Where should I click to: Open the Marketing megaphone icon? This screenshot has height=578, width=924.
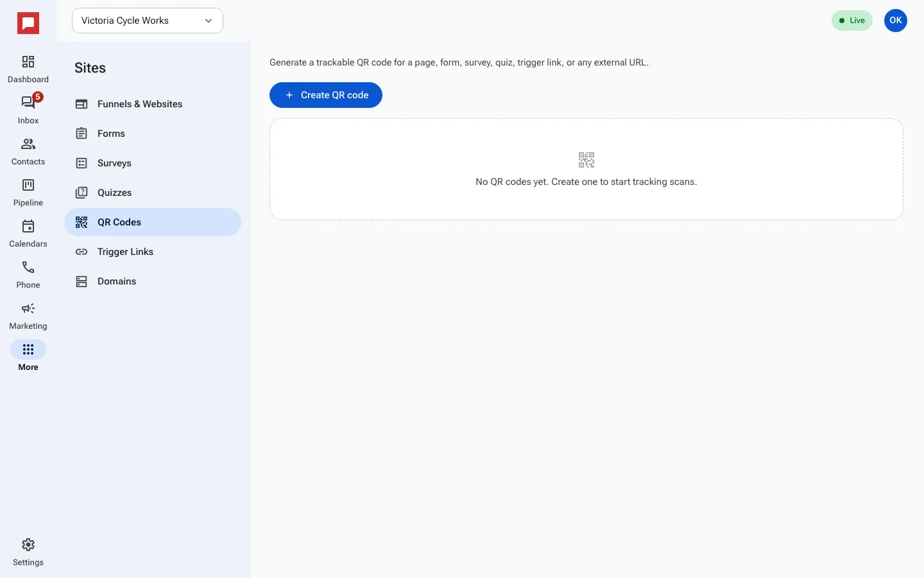coord(28,308)
